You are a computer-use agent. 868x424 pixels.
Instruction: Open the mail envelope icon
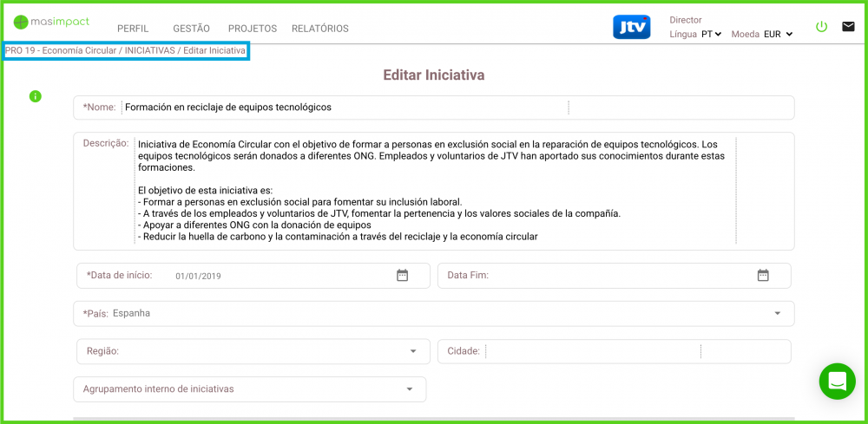coord(848,27)
